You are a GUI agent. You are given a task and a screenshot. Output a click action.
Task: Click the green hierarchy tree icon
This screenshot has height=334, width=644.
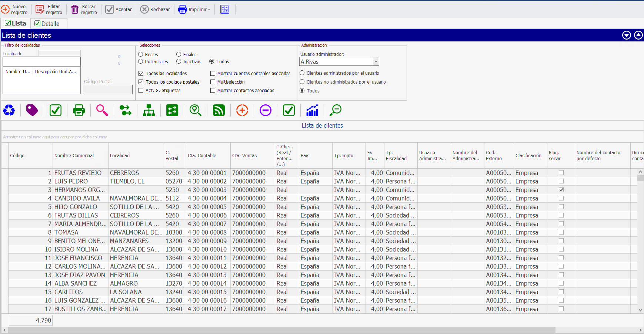(149, 110)
